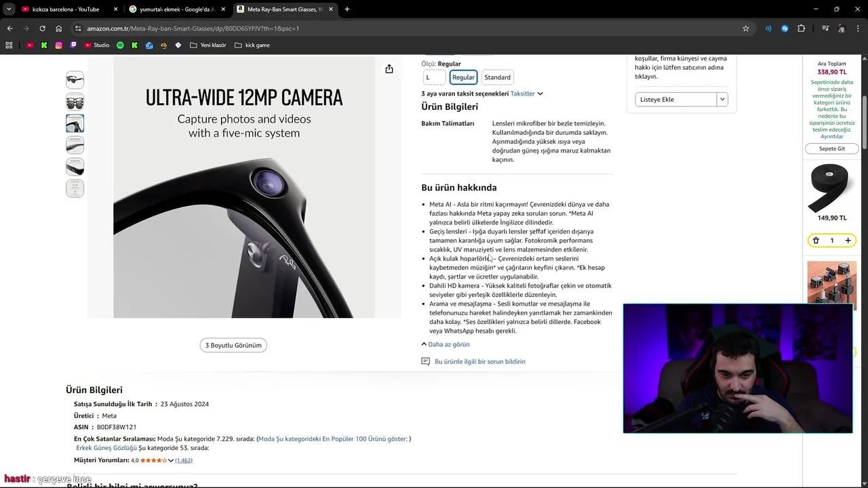Close the yumurtalı ekmek Google tab

224,9
